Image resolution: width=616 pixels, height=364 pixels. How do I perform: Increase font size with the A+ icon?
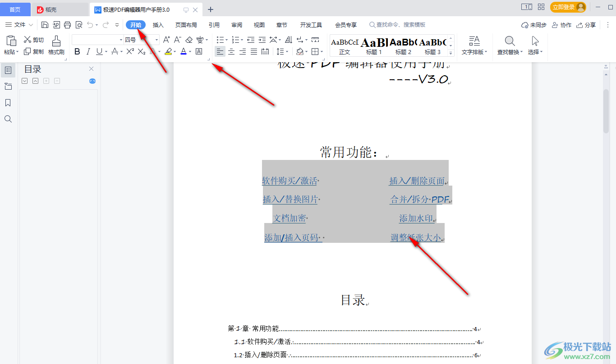(x=166, y=40)
